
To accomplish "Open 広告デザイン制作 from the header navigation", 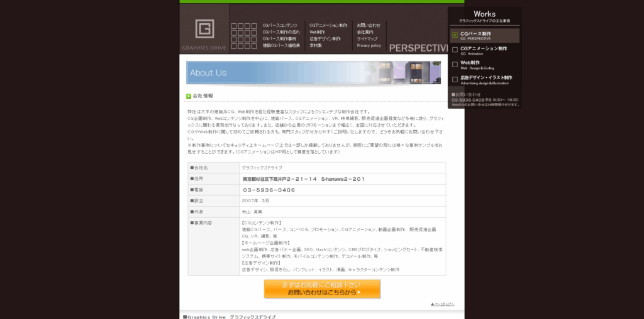I will 325,39.
